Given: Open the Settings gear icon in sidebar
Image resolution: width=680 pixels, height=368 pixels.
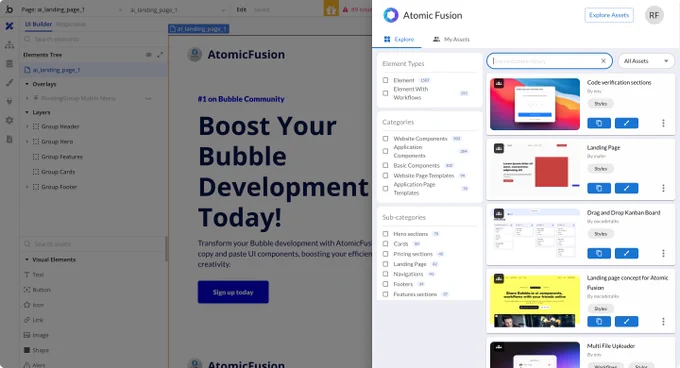Looking at the screenshot, I should click(x=9, y=120).
